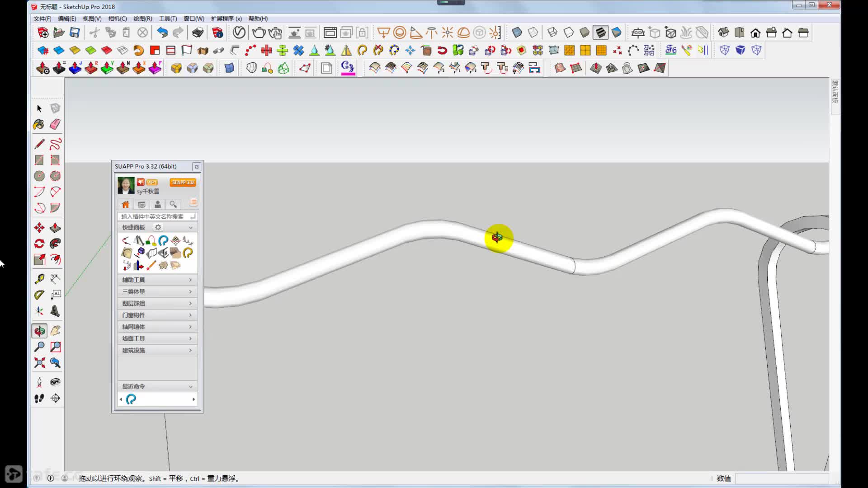This screenshot has height=488, width=868.
Task: Open the 扩展程序(x) menu
Action: pos(226,19)
